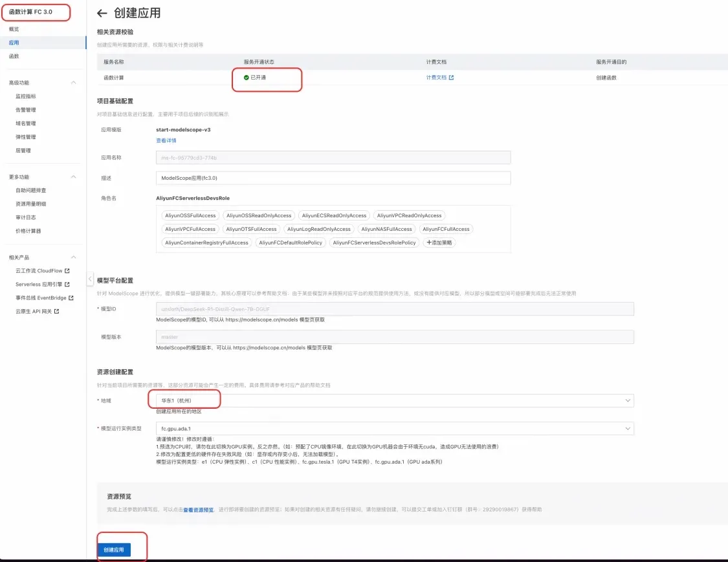This screenshot has width=728, height=562.
Task: Collapse the sidebar with the side handle arrow
Action: 90,279
